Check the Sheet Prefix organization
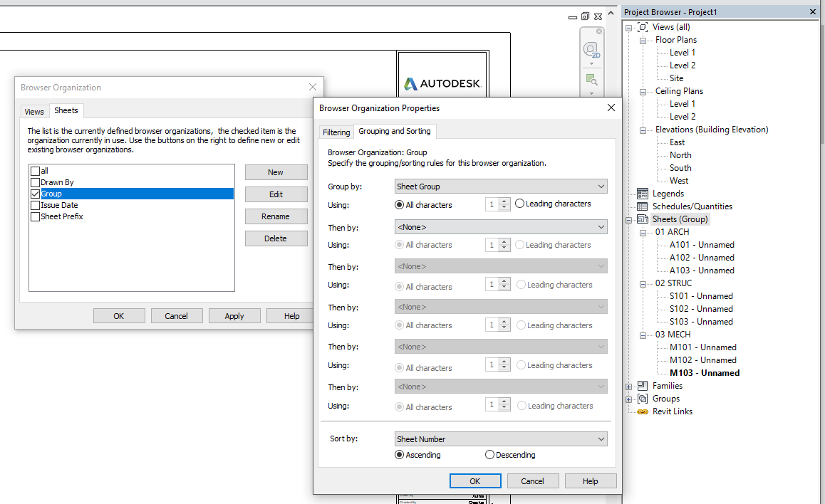This screenshot has width=825, height=504. pyautogui.click(x=35, y=216)
